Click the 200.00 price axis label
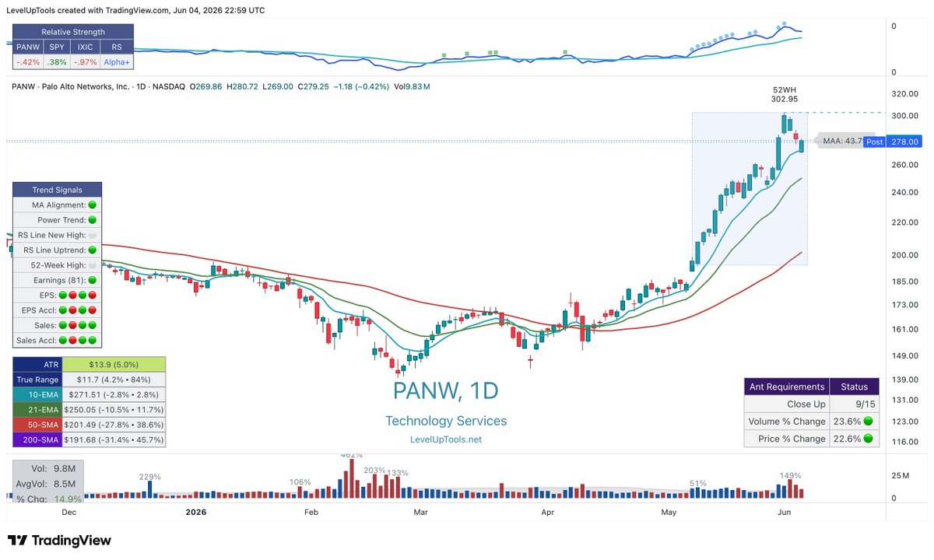 tap(905, 255)
